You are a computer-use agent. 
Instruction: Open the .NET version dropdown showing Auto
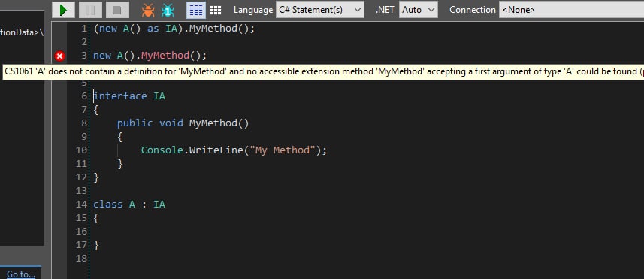[418, 10]
